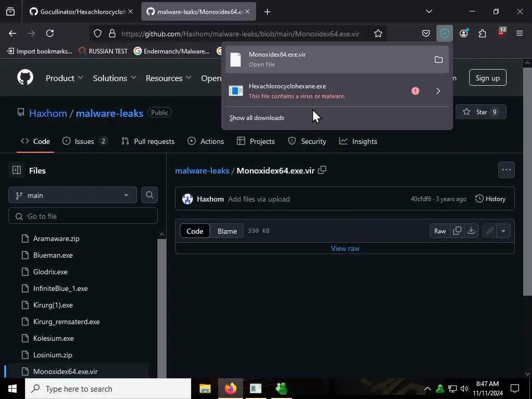This screenshot has width=532, height=399.
Task: Open new browser tab with plus
Action: coord(268,11)
